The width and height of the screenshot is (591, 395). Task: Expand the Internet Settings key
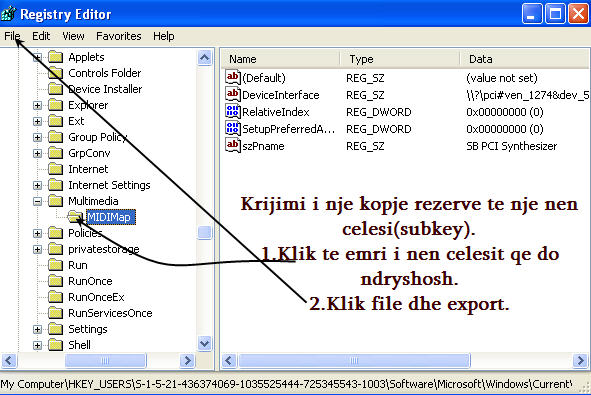pyautogui.click(x=37, y=185)
